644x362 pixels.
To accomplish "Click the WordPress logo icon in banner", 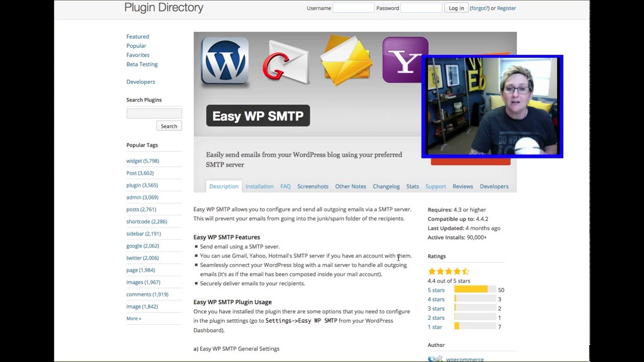I will 225,60.
